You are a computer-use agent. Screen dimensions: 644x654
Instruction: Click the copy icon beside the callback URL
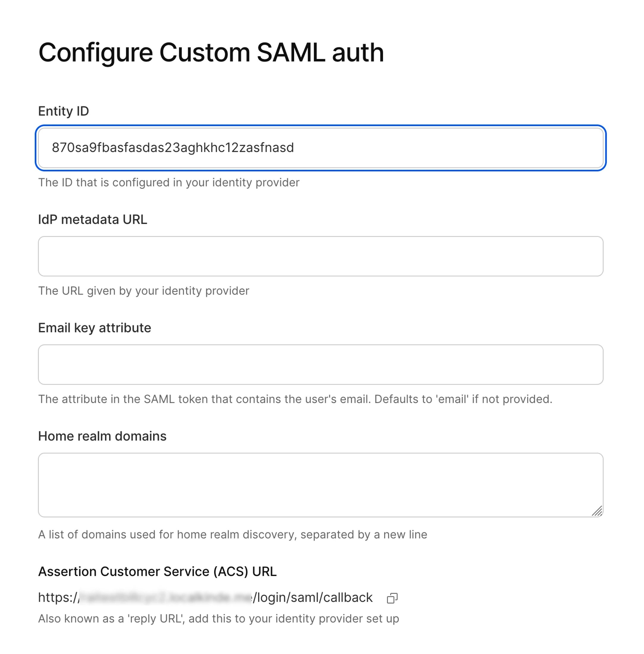pos(392,598)
